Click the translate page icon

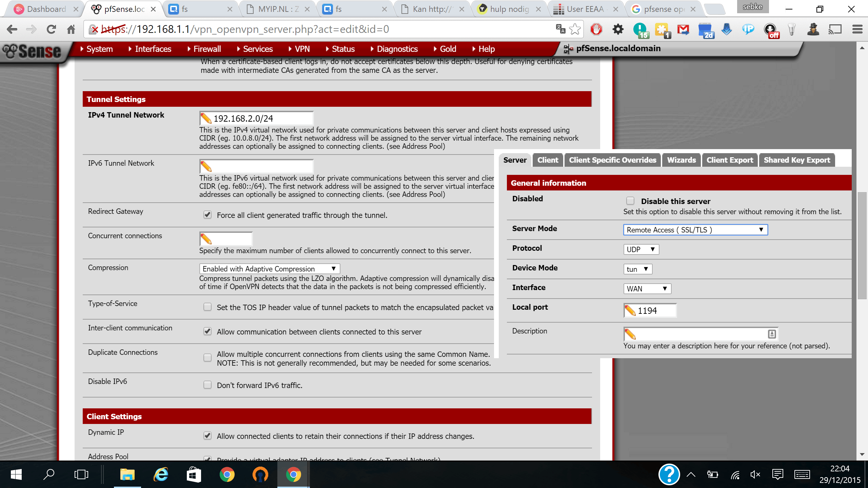(x=560, y=29)
